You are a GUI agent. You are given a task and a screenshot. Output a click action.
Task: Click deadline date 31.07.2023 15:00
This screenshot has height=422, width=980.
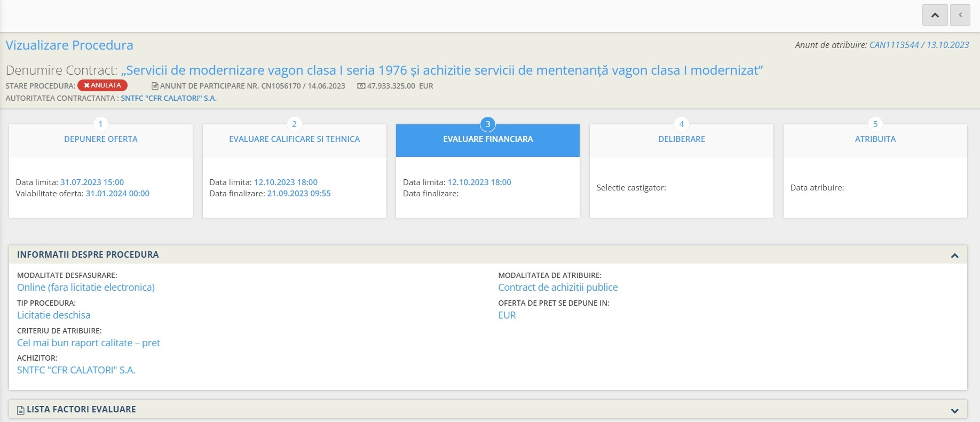pyautogui.click(x=92, y=182)
